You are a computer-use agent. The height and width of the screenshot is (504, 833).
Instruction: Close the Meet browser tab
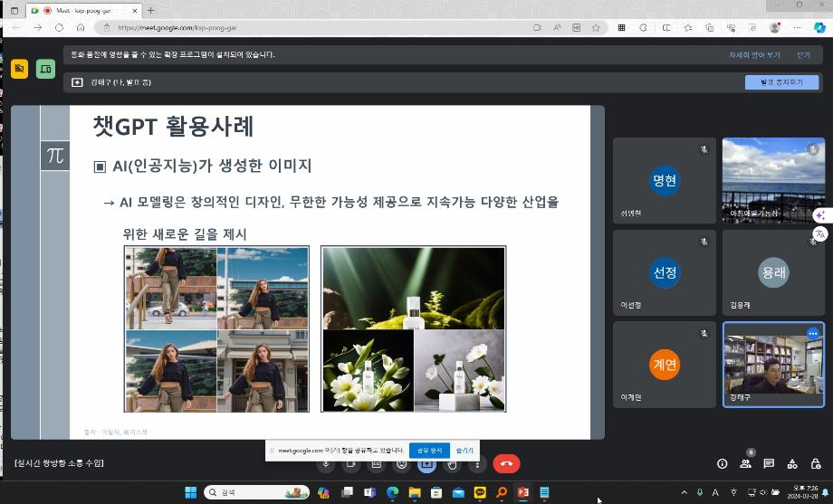tap(135, 11)
